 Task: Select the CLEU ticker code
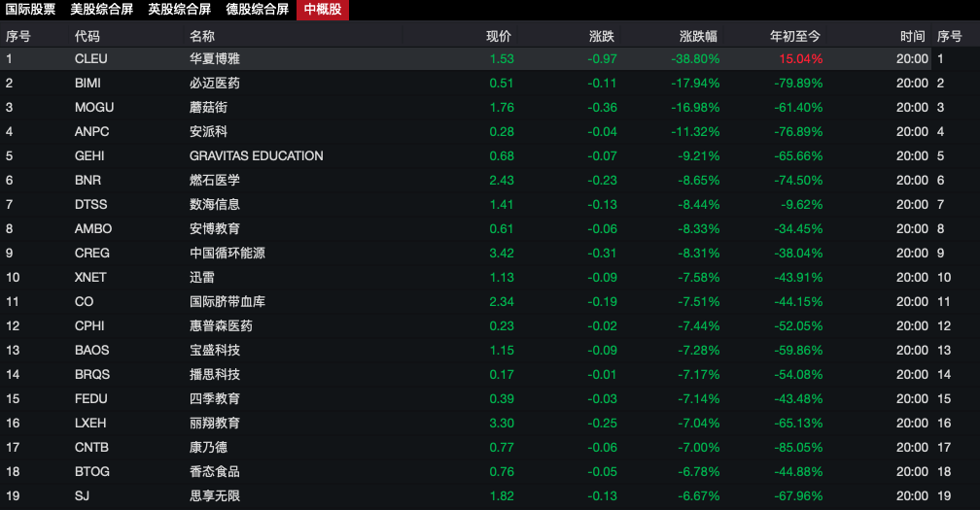coord(91,58)
